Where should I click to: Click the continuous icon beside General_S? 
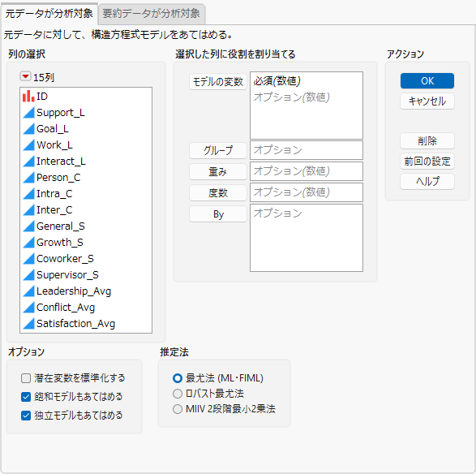29,226
